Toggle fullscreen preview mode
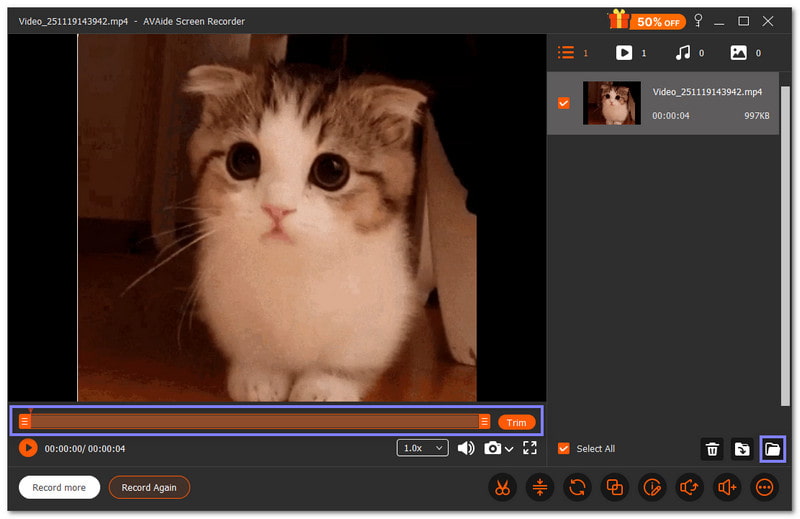800x519 pixels. pyautogui.click(x=530, y=448)
